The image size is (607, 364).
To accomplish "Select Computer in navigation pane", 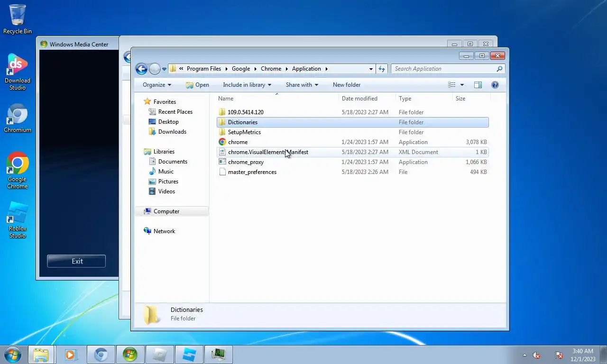I will tap(166, 211).
